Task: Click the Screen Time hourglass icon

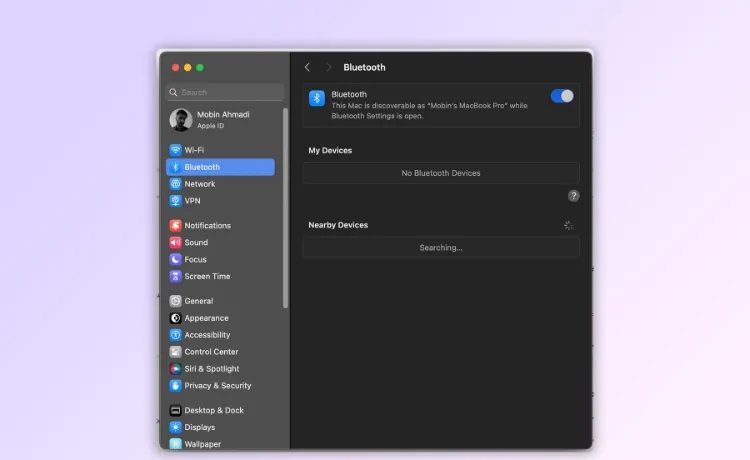Action: (x=176, y=276)
